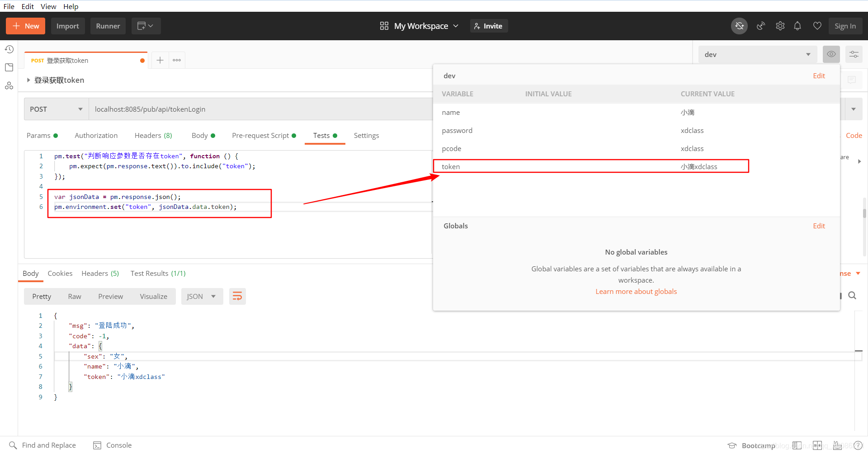Image resolution: width=868 pixels, height=454 pixels.
Task: Open Learn more about globals link
Action: [x=636, y=292]
